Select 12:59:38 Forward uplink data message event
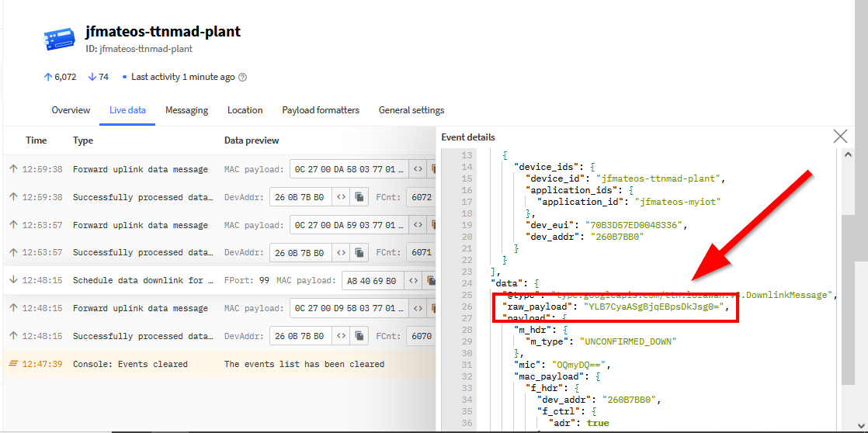Image resolution: width=868 pixels, height=433 pixels. (x=219, y=169)
